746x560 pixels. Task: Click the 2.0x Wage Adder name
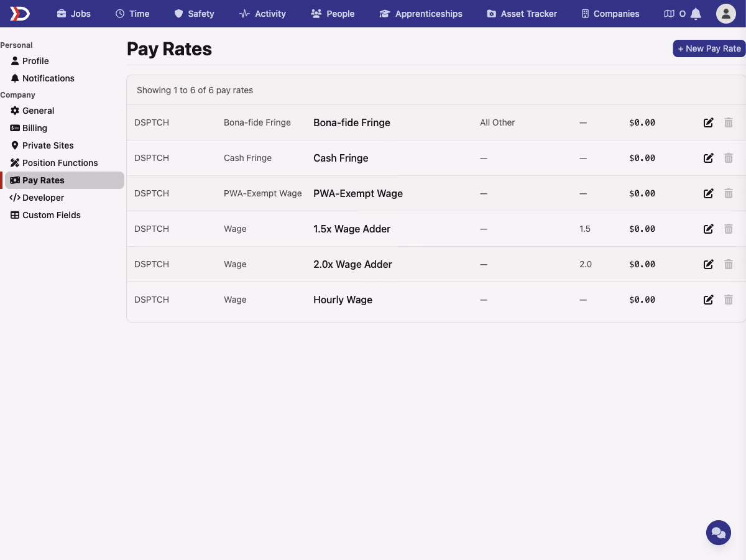352,264
